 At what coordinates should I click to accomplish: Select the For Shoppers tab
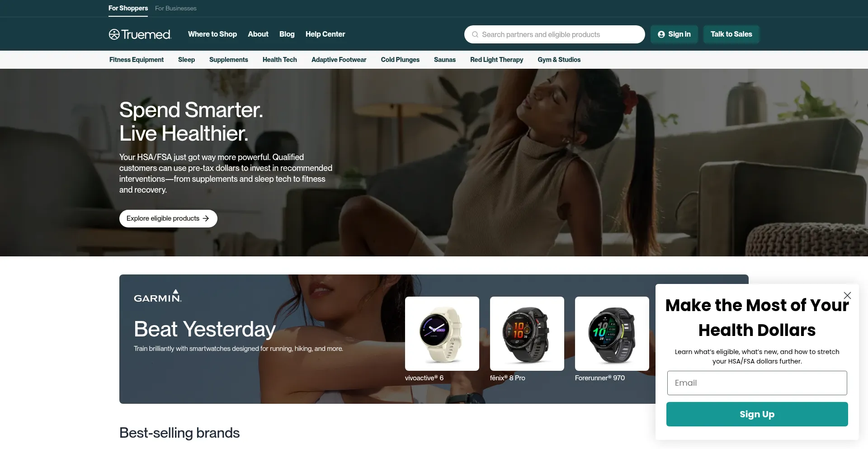128,8
